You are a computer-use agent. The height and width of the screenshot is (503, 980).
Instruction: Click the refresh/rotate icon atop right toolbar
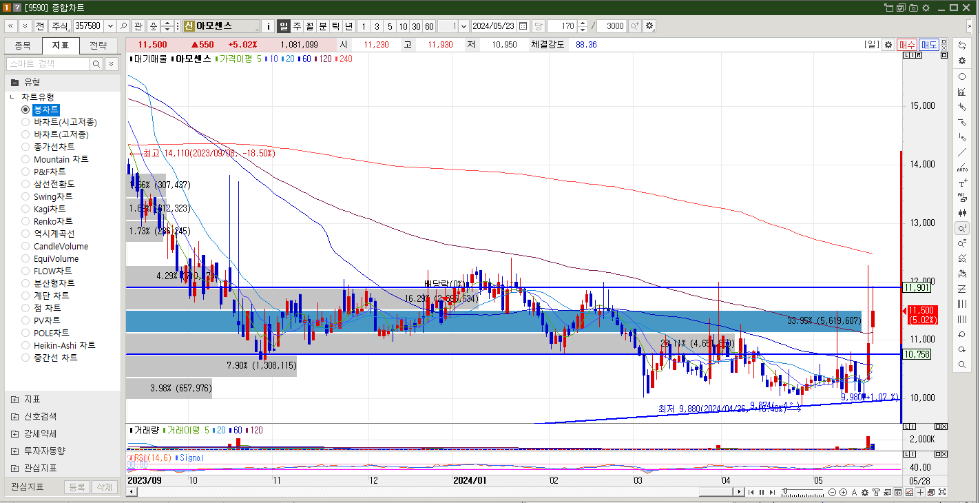tap(962, 45)
